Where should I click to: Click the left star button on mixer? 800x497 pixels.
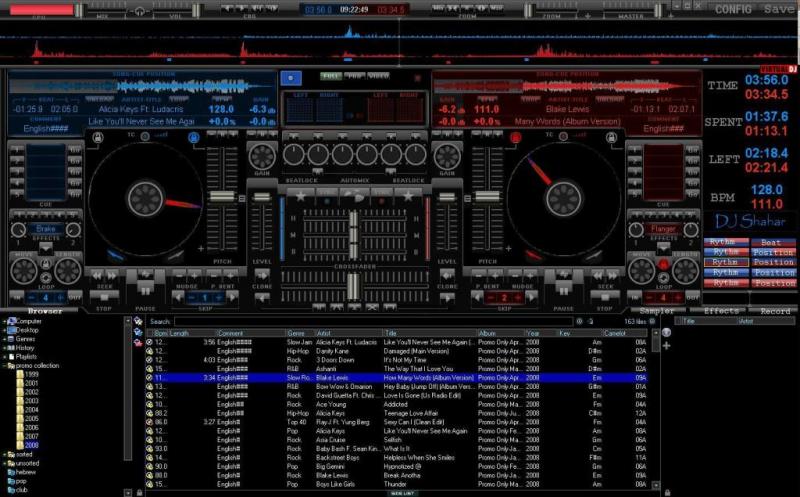point(301,195)
